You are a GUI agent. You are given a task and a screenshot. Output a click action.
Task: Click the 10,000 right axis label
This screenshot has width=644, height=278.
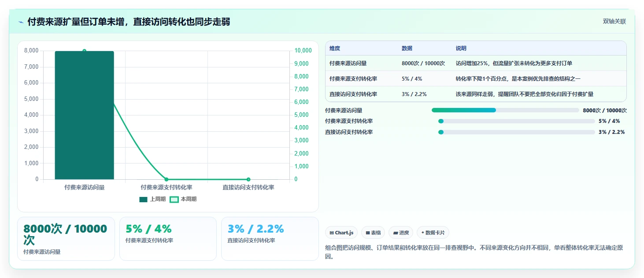click(303, 51)
